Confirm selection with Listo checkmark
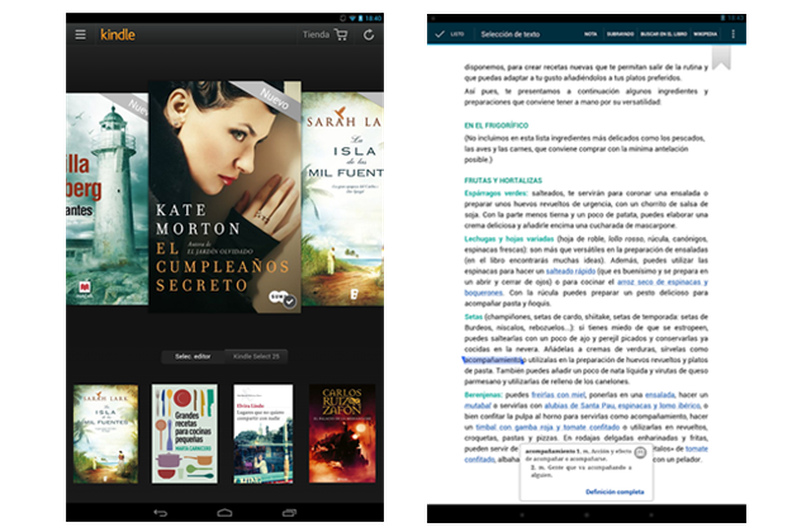Image resolution: width=811 pixels, height=532 pixels. click(440, 34)
